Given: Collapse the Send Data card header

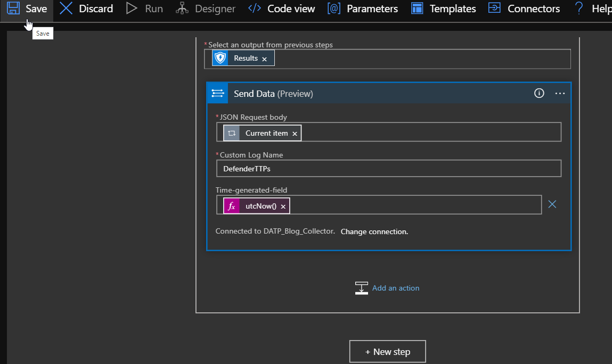Looking at the screenshot, I should coord(373,94).
